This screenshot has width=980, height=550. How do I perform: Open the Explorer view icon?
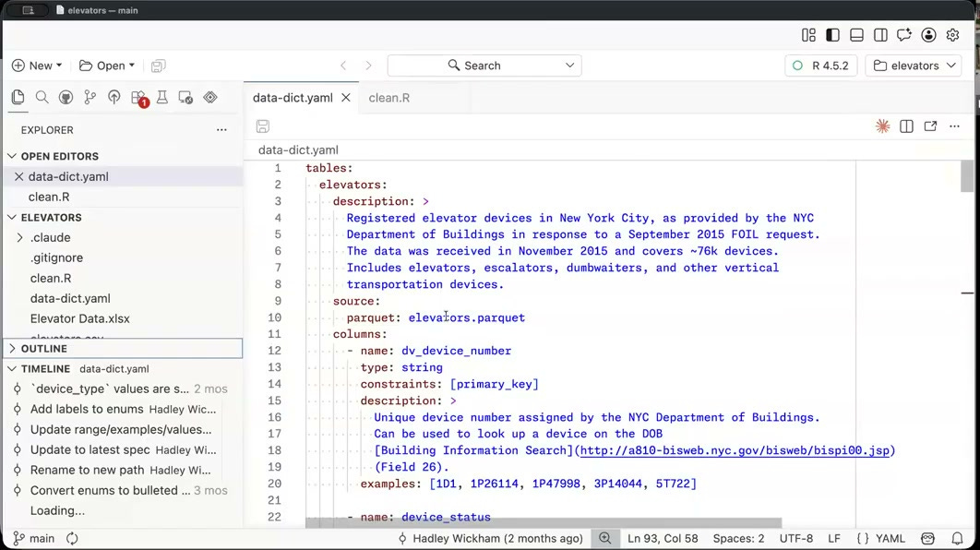click(18, 97)
